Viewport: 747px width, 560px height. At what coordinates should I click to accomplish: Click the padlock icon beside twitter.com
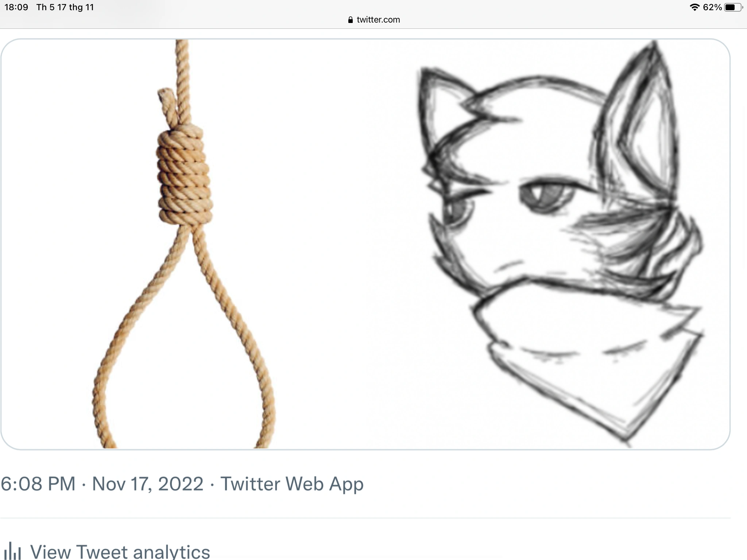point(351,20)
